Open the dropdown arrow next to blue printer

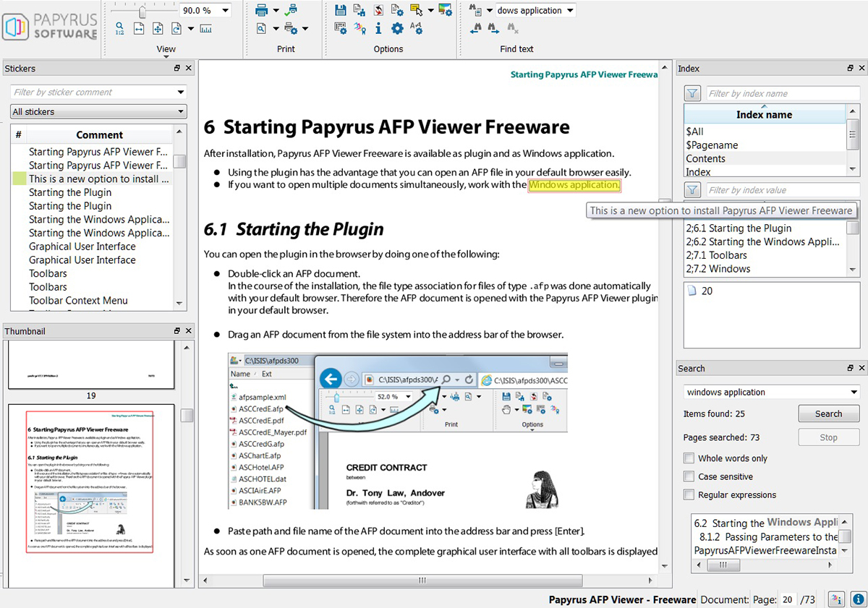click(x=276, y=10)
